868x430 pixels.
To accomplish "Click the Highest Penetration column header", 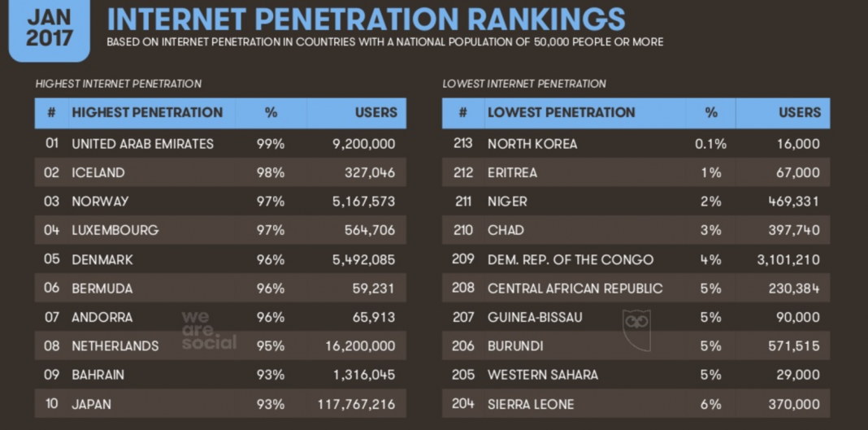I will point(147,112).
